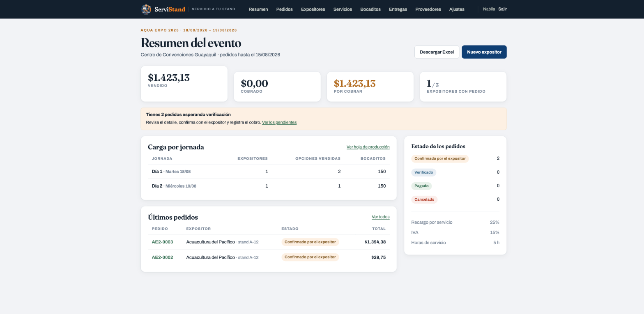The image size is (644, 314).
Task: Select the Día 1 Martes 18/08 row
Action: coord(269,172)
